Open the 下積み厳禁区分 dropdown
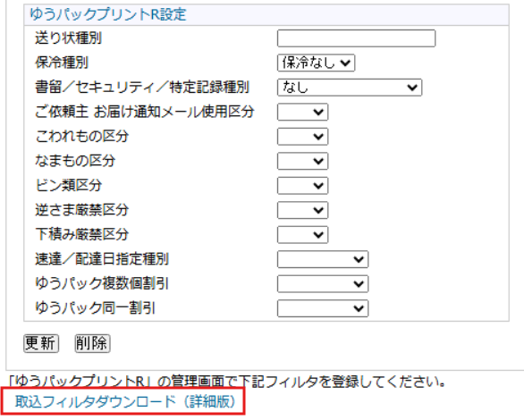Screen dimensions: 524x420 [x=302, y=235]
